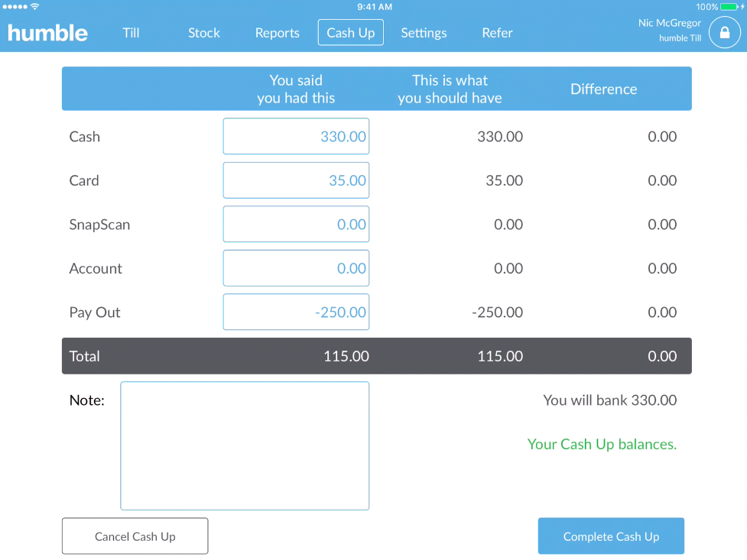Tap the Account row label
Viewport: 747px width, 560px height.
(x=96, y=269)
